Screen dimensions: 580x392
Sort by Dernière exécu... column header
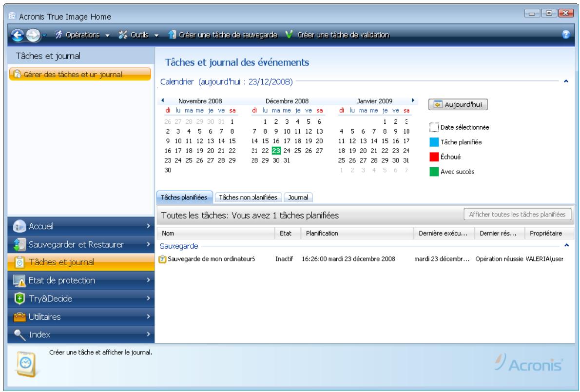point(444,233)
